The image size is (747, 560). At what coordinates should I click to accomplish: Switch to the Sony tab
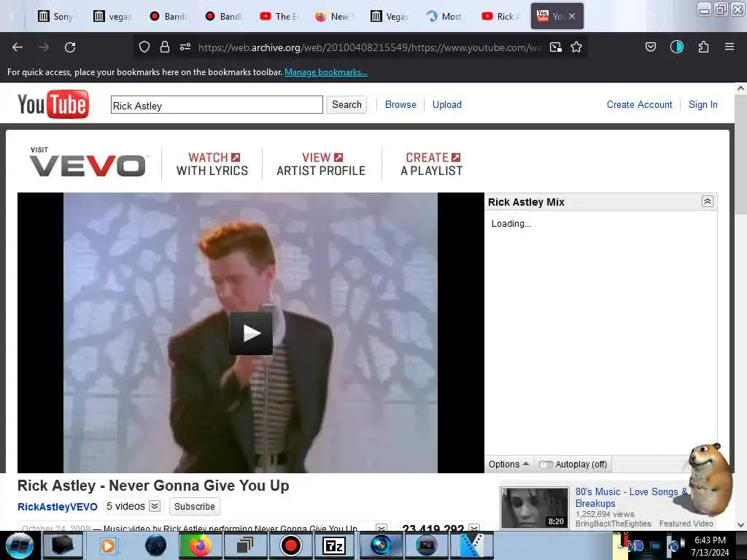tap(57, 16)
